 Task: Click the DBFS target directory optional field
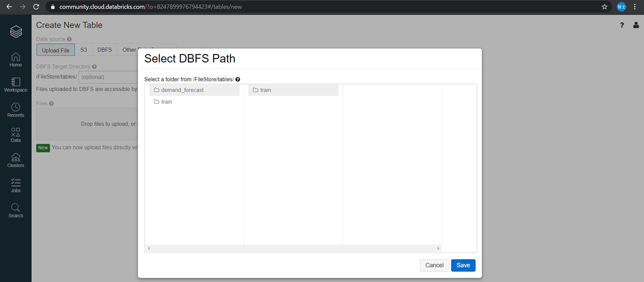(x=108, y=77)
